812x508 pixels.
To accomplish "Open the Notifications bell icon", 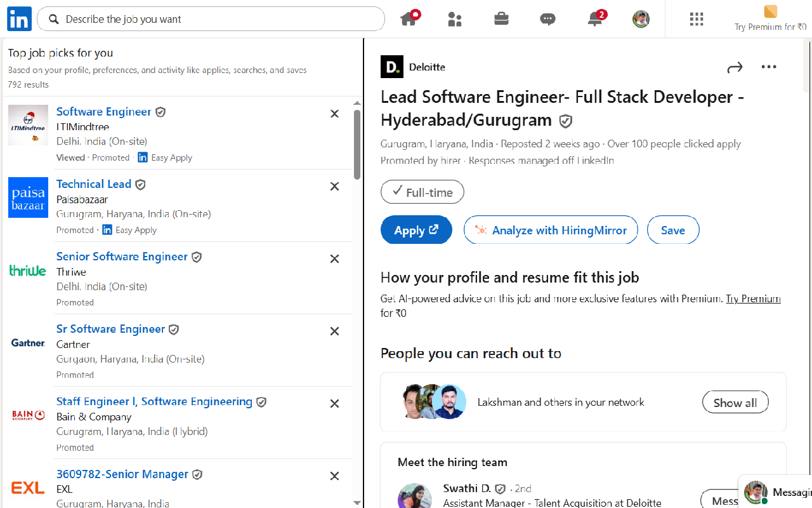I will (x=594, y=19).
